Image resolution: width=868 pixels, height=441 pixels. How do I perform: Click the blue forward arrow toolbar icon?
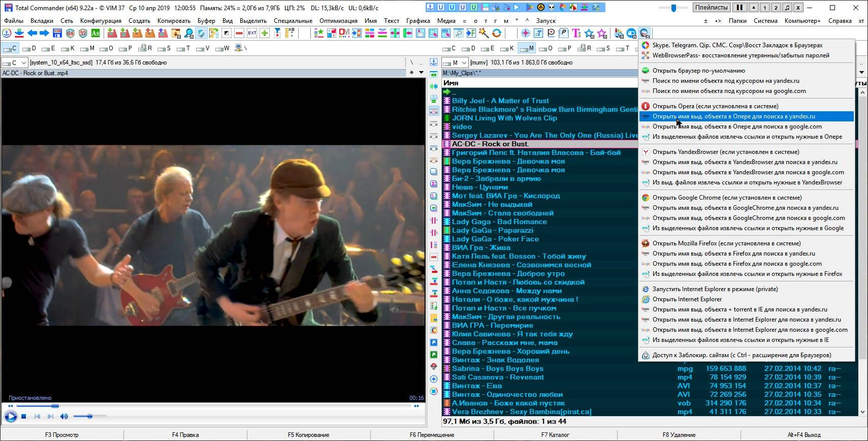tap(45, 34)
